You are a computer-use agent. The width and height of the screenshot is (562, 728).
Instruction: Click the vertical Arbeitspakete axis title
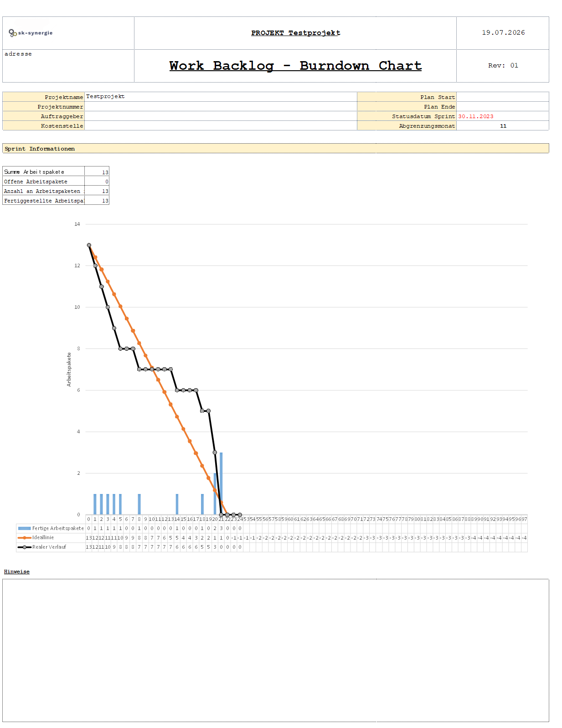[69, 369]
